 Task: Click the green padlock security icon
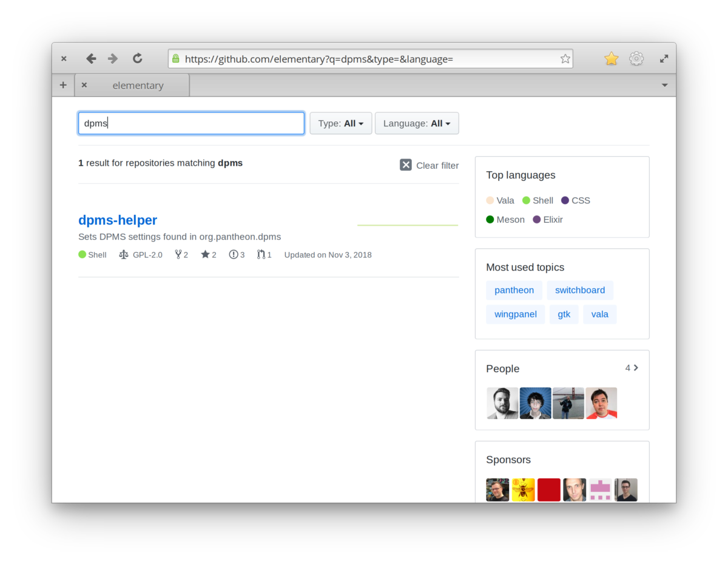click(x=176, y=58)
